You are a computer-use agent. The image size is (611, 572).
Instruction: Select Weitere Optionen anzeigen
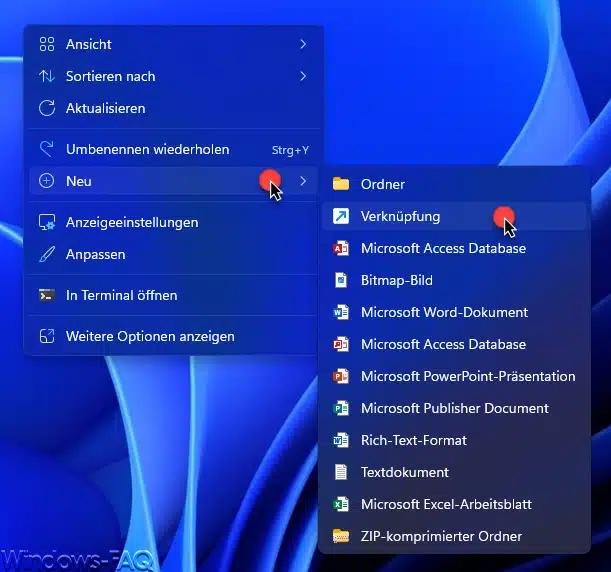[x=173, y=336]
